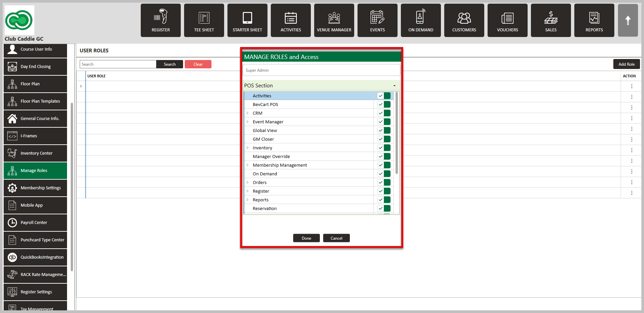Screen dimensions: 644x313
Task: Open action menu for first role row
Action: tap(632, 86)
